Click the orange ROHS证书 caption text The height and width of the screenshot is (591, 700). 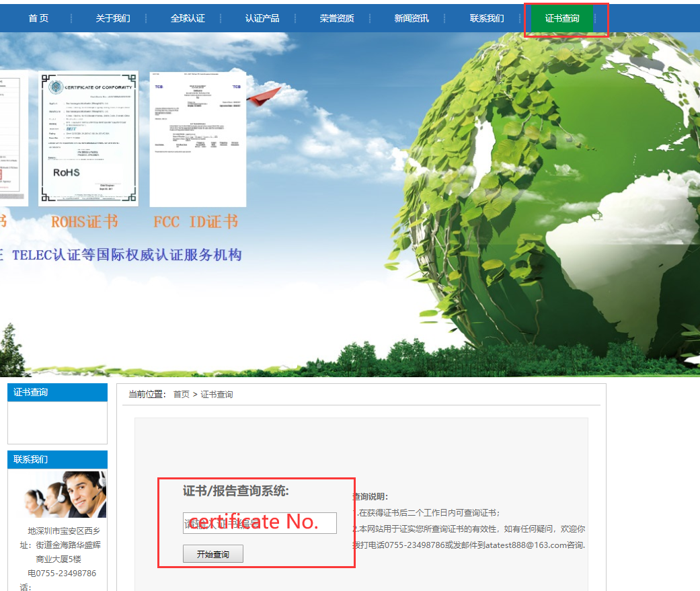[x=84, y=222]
